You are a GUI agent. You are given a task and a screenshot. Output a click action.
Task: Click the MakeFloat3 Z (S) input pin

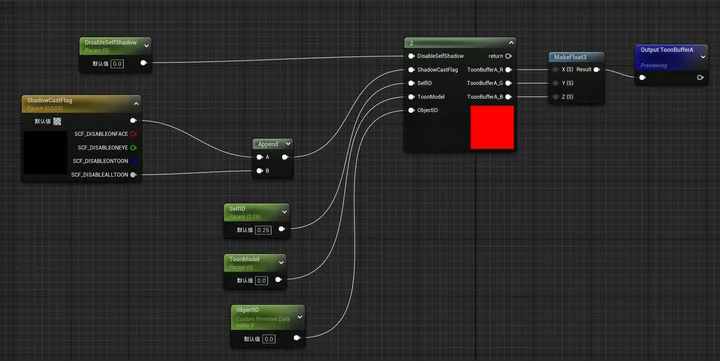click(x=556, y=97)
